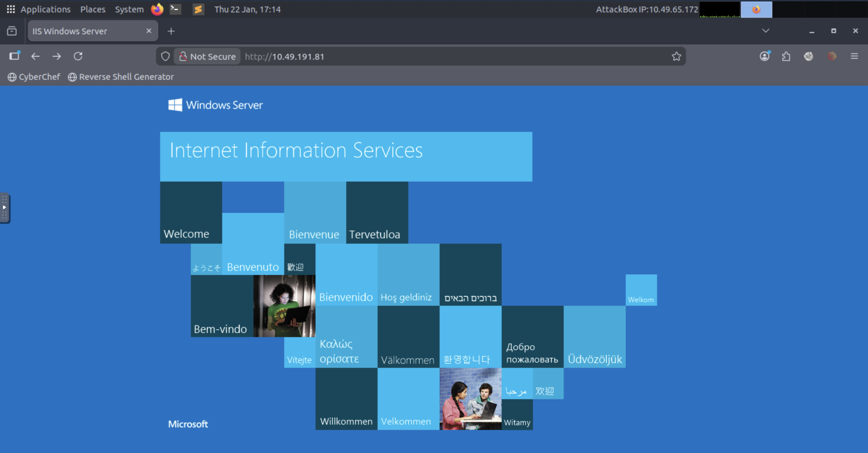Viewport: 868px width, 453px height.
Task: Launch terminal from the top panel
Action: 175,9
